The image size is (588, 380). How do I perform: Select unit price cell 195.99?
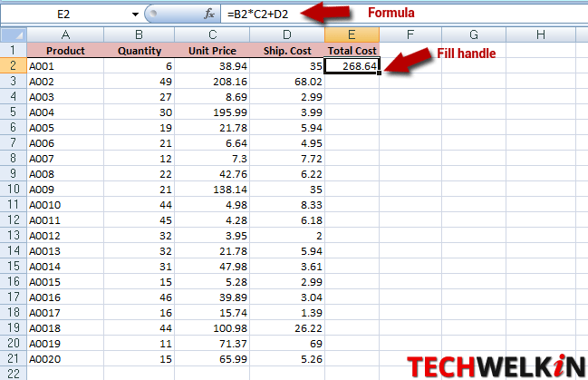pyautogui.click(x=212, y=112)
